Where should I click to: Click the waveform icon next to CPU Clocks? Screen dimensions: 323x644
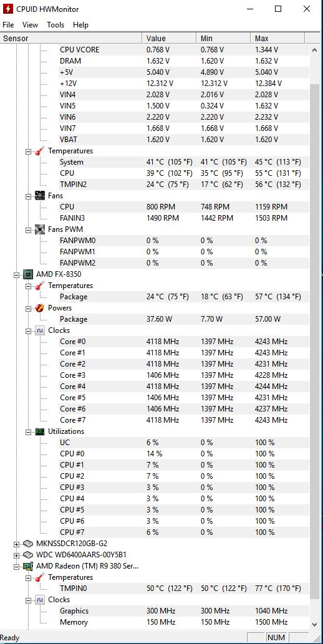(x=40, y=330)
